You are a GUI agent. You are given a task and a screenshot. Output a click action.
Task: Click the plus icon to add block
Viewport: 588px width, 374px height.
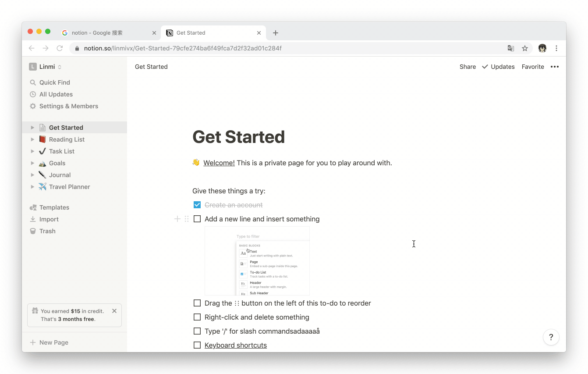coord(177,219)
